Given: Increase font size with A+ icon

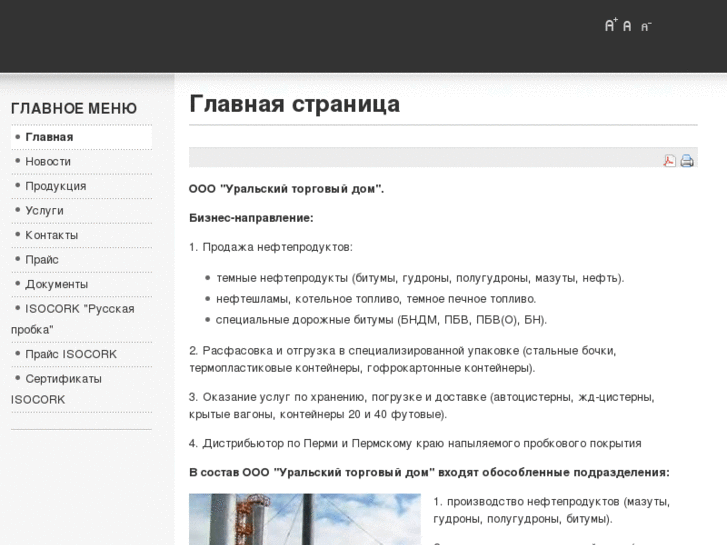Looking at the screenshot, I should [x=611, y=25].
